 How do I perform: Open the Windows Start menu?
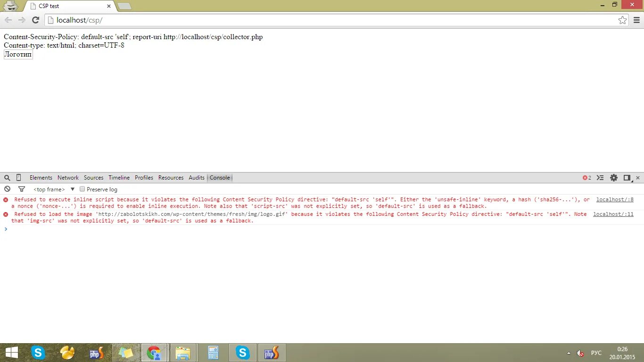point(12,353)
